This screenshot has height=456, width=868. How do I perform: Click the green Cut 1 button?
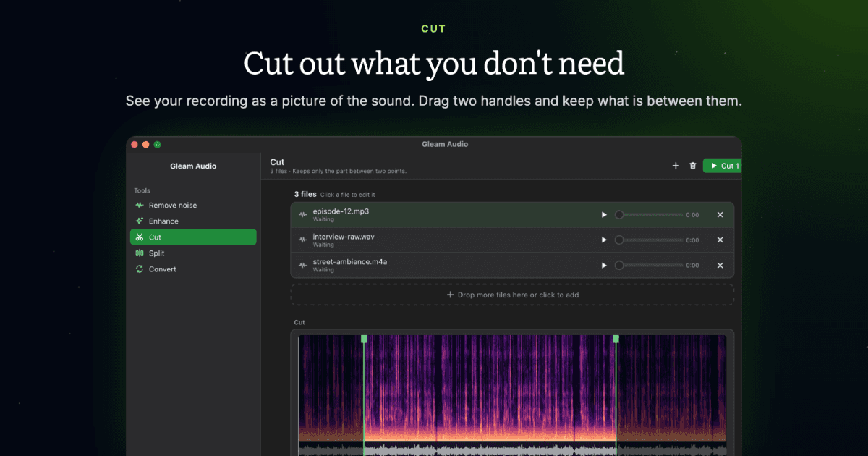723,166
